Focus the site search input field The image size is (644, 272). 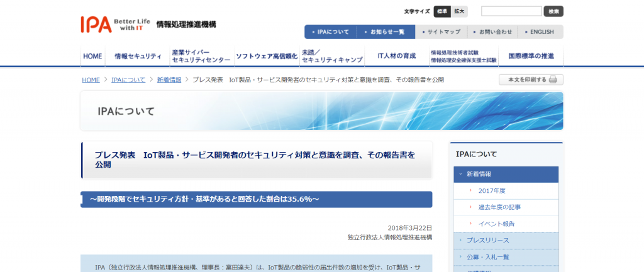[x=511, y=11]
